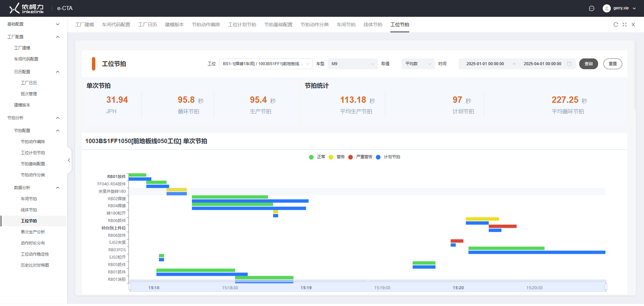The width and height of the screenshot is (644, 306).
Task: Click the refresh icon in tab bar
Action: tap(616, 25)
